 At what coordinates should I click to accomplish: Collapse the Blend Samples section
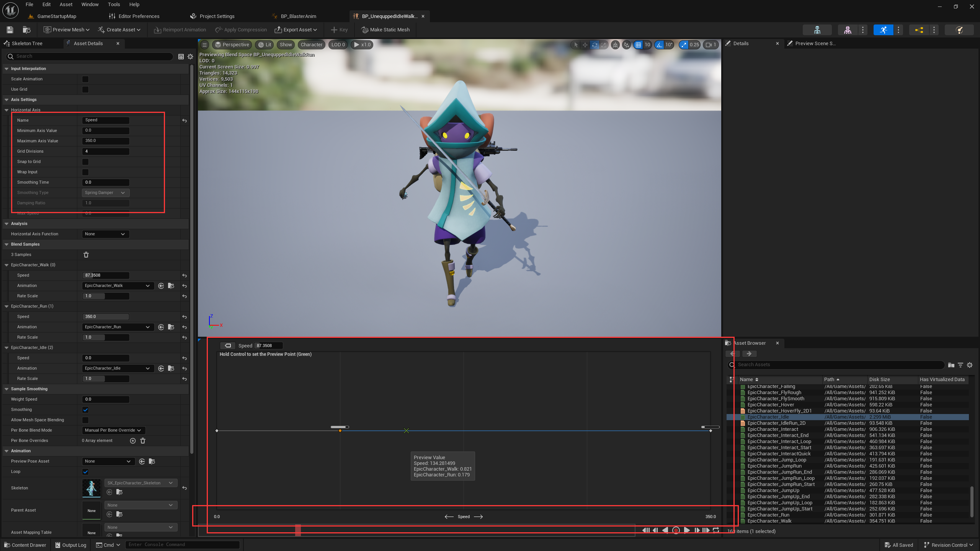pos(7,245)
